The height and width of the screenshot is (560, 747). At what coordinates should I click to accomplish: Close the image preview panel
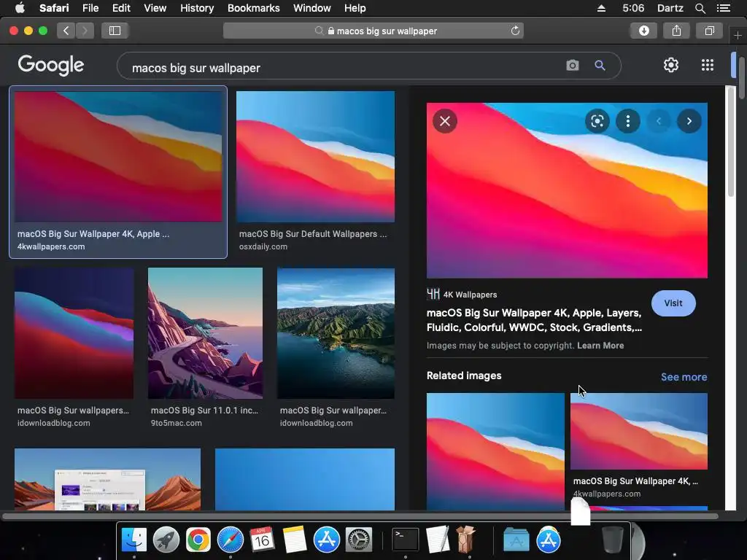coord(445,121)
